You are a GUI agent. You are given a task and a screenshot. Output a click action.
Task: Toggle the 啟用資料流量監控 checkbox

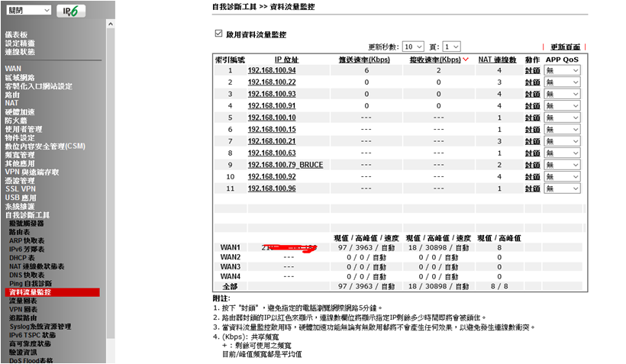tap(219, 34)
